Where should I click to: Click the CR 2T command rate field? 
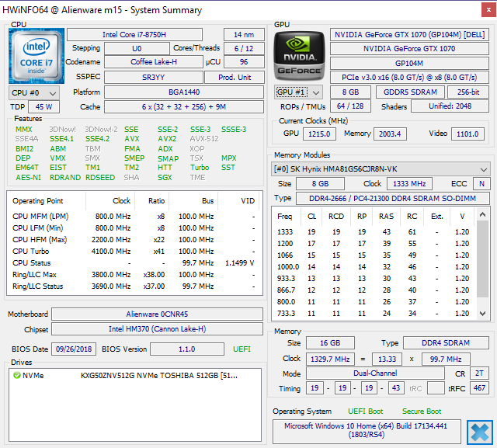point(479,373)
